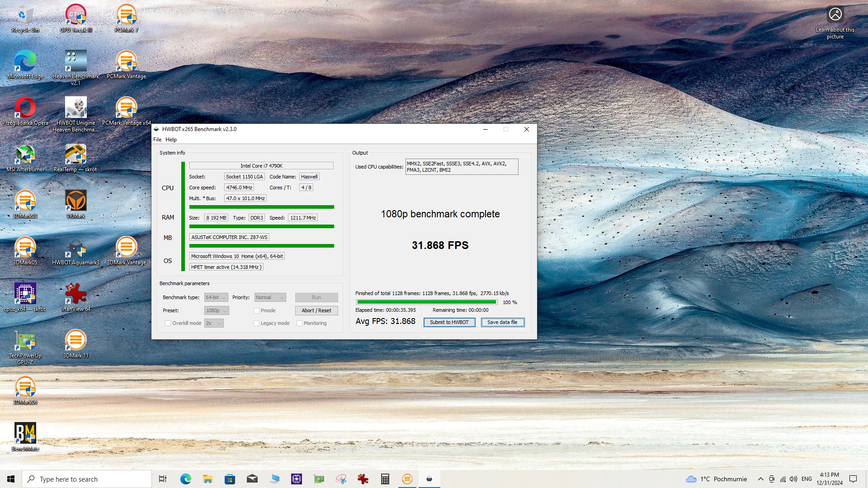The image size is (868, 488).
Task: Launch MSI Afterburner desktop icon
Action: (25, 158)
